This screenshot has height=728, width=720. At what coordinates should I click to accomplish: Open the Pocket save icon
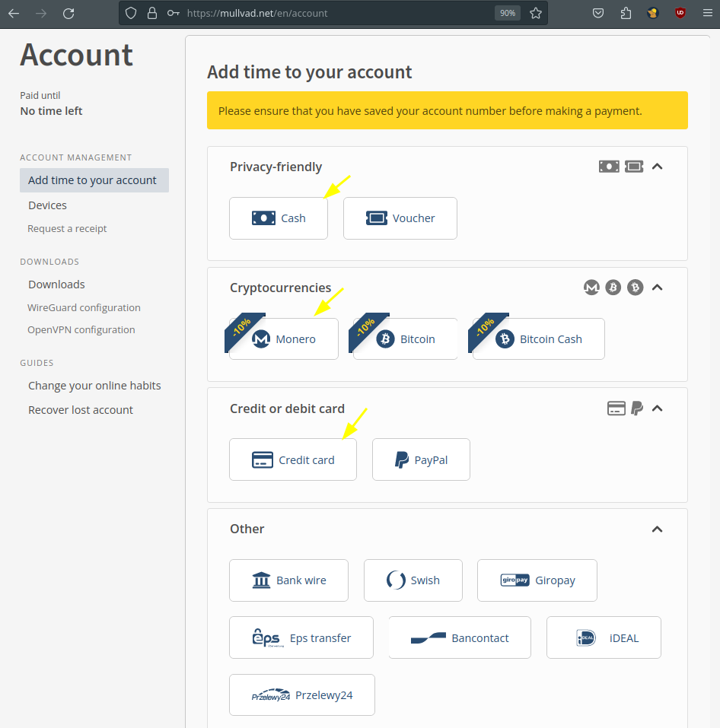(598, 13)
